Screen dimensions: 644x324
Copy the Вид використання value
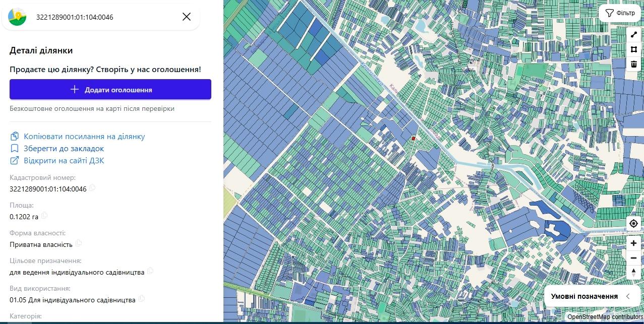click(x=142, y=299)
